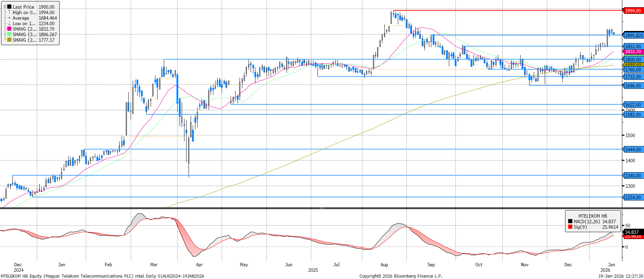Click the 1895.825 price axis label
The image size is (644, 279).
pyautogui.click(x=634, y=35)
